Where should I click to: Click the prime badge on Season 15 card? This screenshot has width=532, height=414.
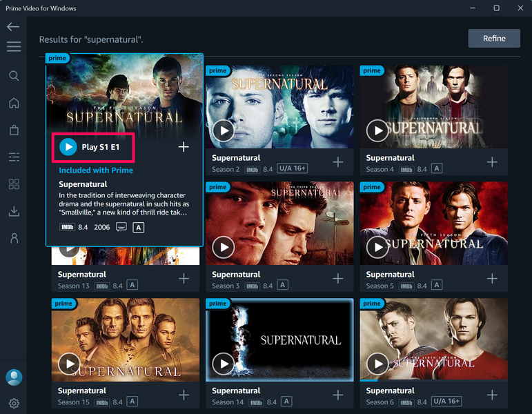[x=63, y=304]
